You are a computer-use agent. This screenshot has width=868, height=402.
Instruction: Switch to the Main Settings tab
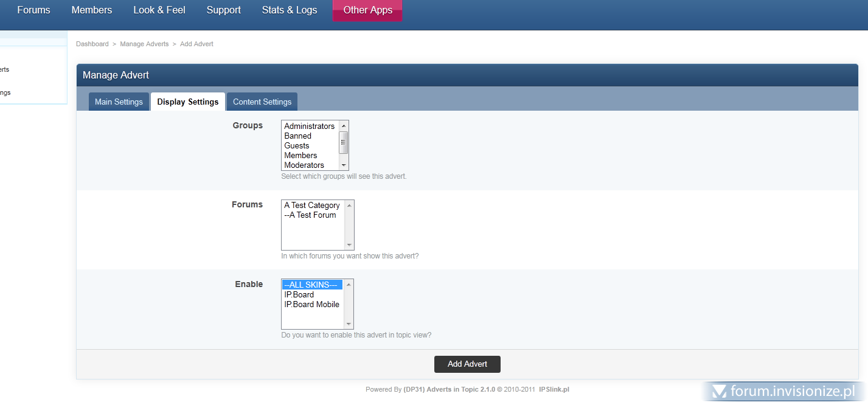(119, 102)
